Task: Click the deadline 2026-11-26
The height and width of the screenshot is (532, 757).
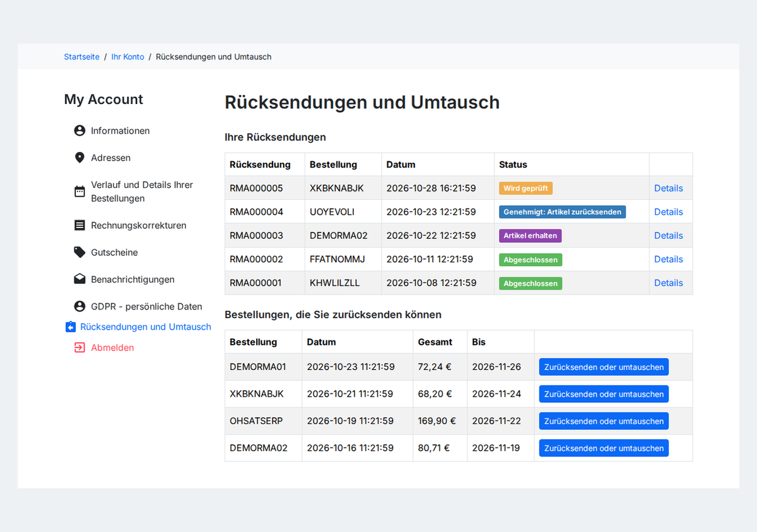Action: click(x=496, y=367)
